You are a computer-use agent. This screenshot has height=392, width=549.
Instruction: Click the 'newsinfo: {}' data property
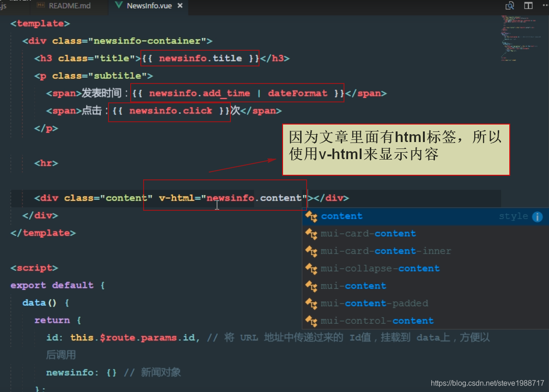click(x=81, y=373)
